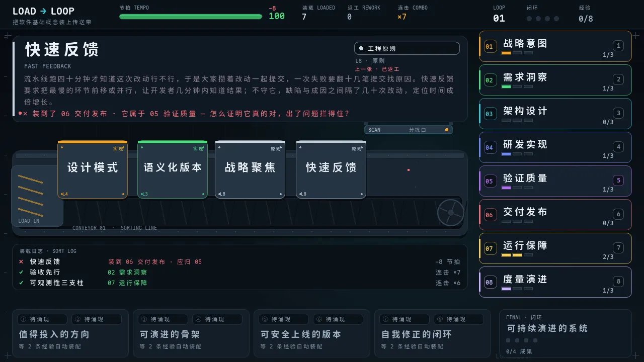Image resolution: width=644 pixels, height=362 pixels.
Task: Click the CONVEYOR 01 · SORTING LINE label
Action: pos(115,228)
